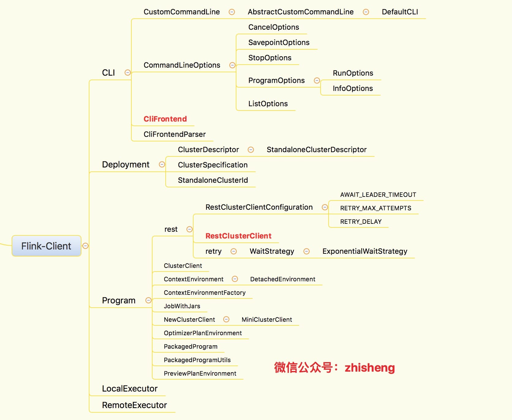This screenshot has width=512, height=420.
Task: Select the StandaloneClusterId topic
Action: pos(213,180)
